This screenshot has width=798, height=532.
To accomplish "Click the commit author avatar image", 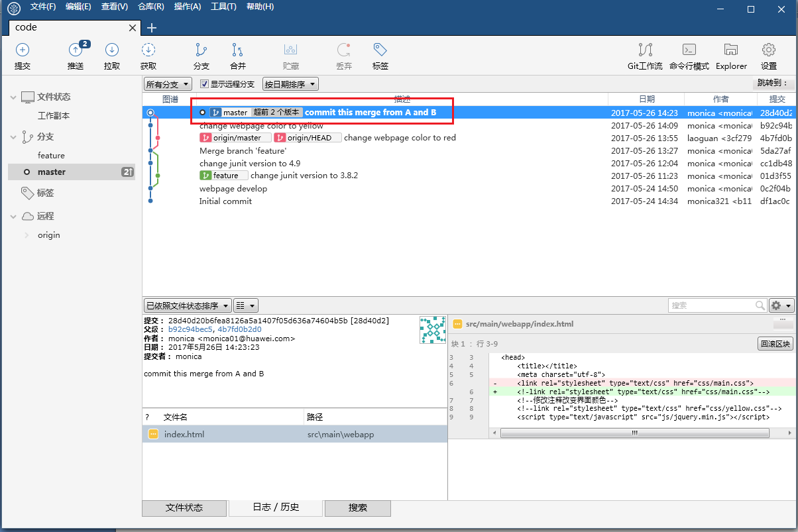I will point(432,329).
